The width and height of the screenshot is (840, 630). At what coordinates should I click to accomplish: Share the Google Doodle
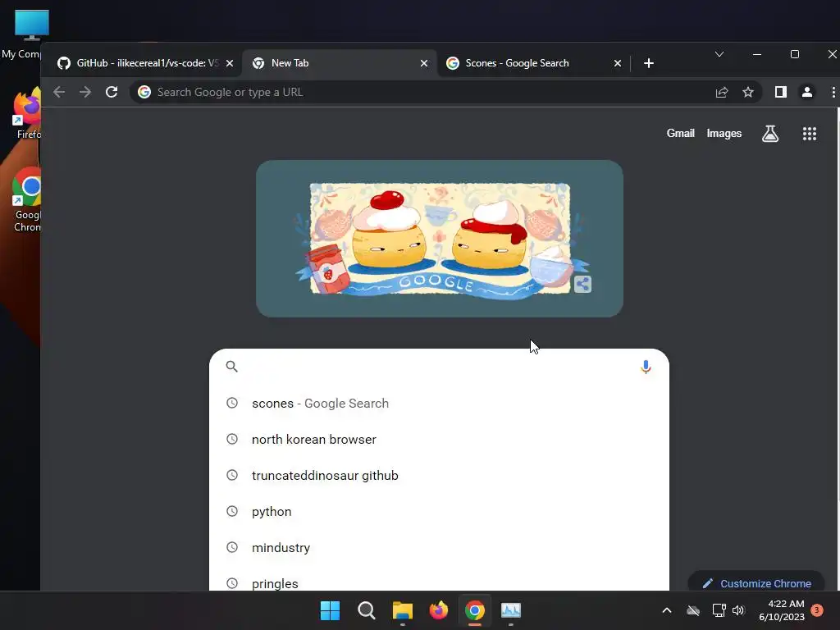click(x=582, y=284)
